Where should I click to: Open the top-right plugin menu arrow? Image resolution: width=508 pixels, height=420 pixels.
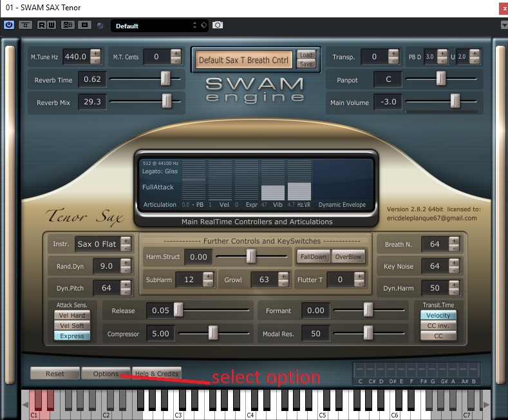point(503,25)
